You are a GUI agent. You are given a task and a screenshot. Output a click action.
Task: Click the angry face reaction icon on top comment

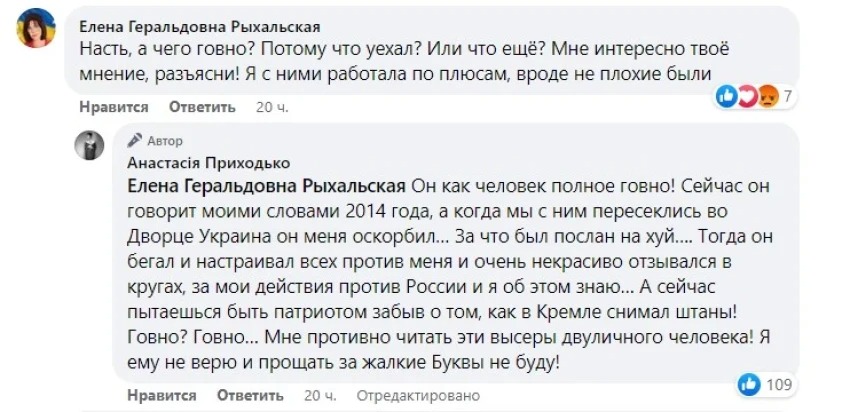767,96
